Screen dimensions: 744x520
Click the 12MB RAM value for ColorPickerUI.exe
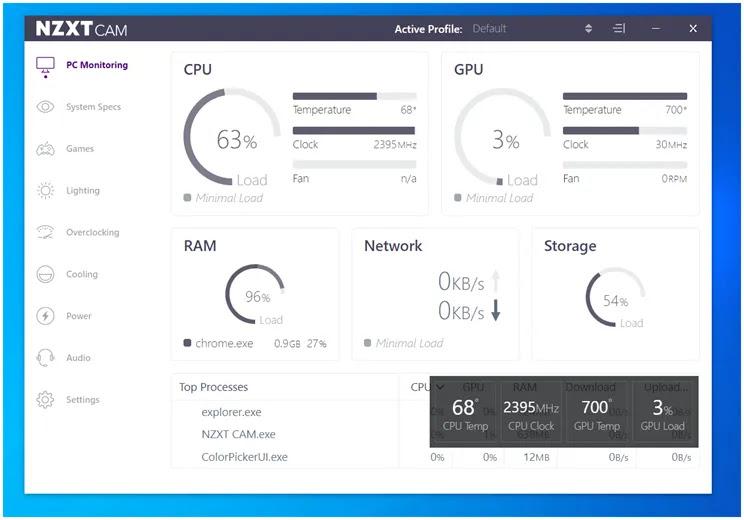tap(536, 457)
